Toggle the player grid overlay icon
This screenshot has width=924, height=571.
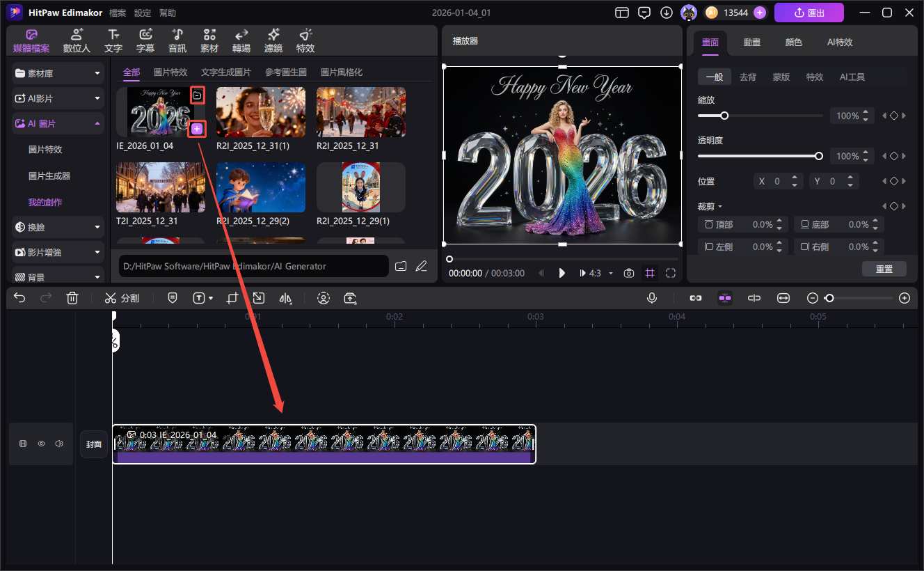(x=650, y=273)
